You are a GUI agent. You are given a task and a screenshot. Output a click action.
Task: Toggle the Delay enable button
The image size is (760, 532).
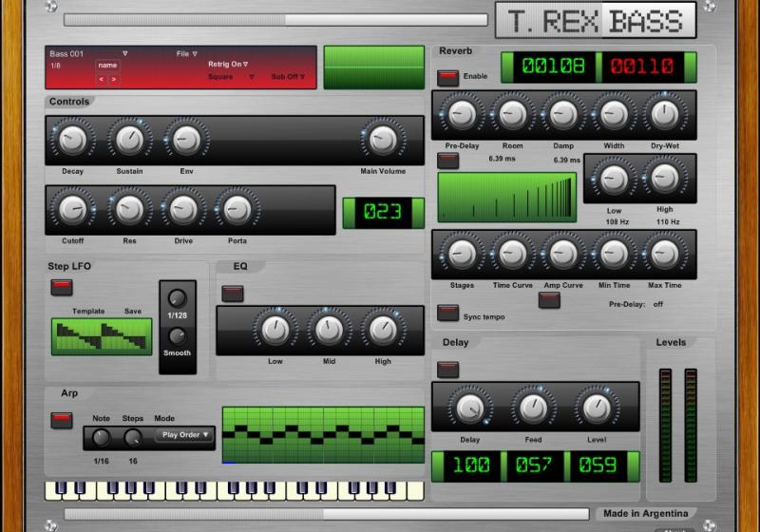coord(447,370)
